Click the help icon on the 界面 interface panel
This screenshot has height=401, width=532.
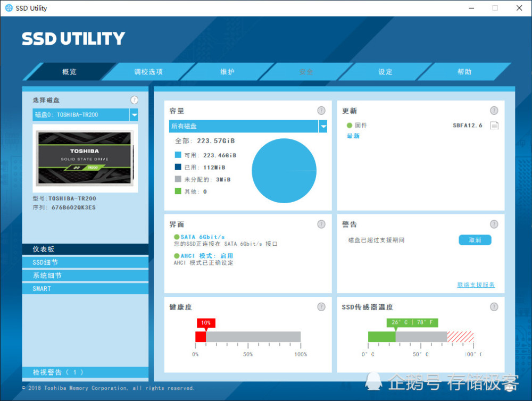(x=321, y=224)
